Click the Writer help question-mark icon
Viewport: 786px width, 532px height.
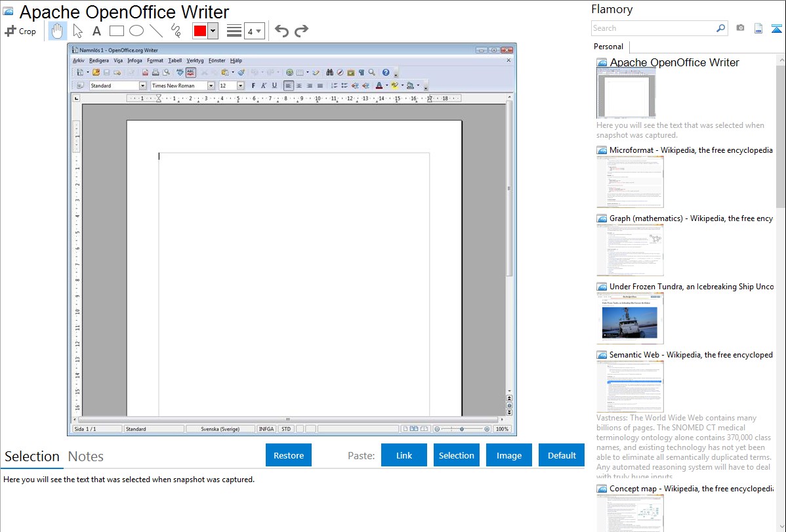click(386, 73)
